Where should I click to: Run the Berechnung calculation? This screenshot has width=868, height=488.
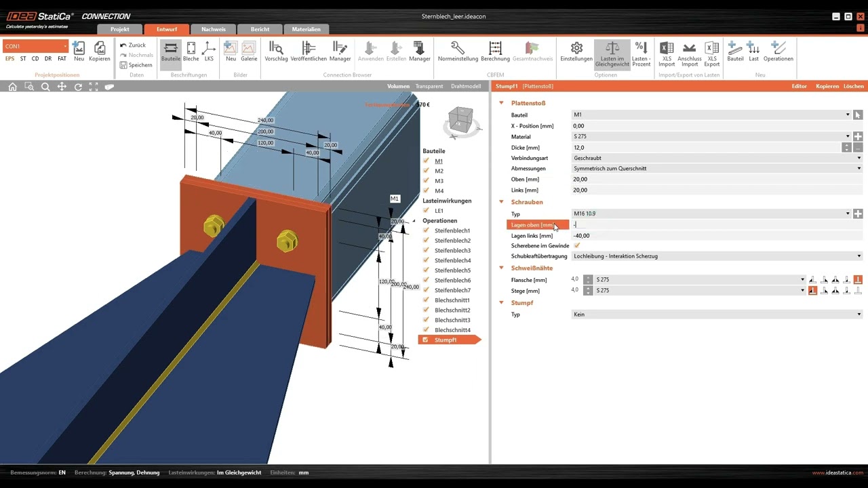pyautogui.click(x=496, y=51)
